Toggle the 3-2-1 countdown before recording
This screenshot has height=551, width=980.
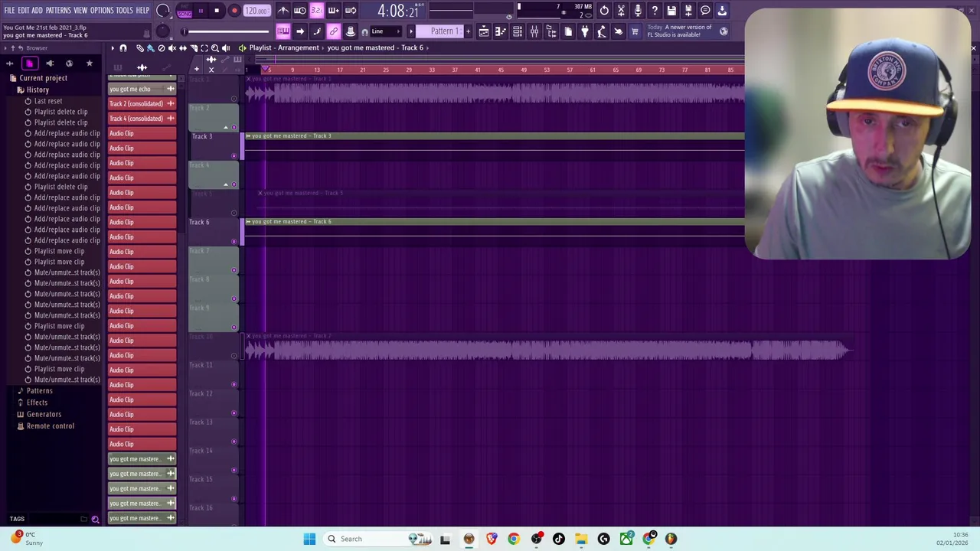(317, 11)
